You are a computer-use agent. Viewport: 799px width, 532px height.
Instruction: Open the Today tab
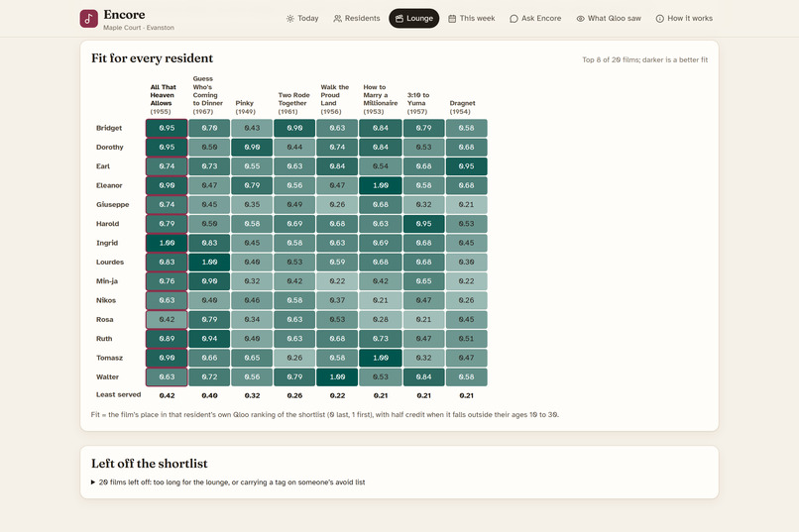[x=302, y=18]
